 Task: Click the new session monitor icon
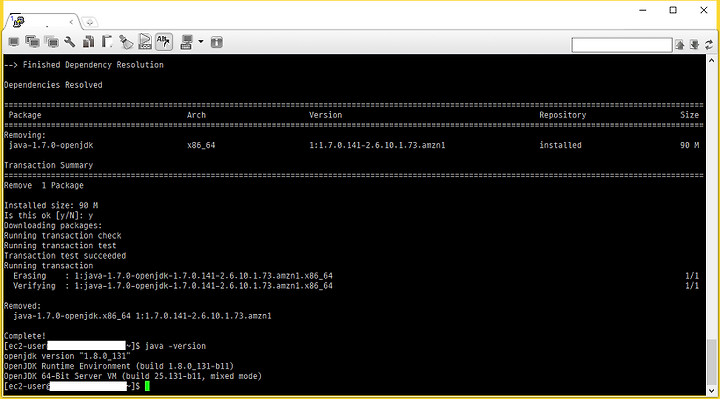click(14, 42)
